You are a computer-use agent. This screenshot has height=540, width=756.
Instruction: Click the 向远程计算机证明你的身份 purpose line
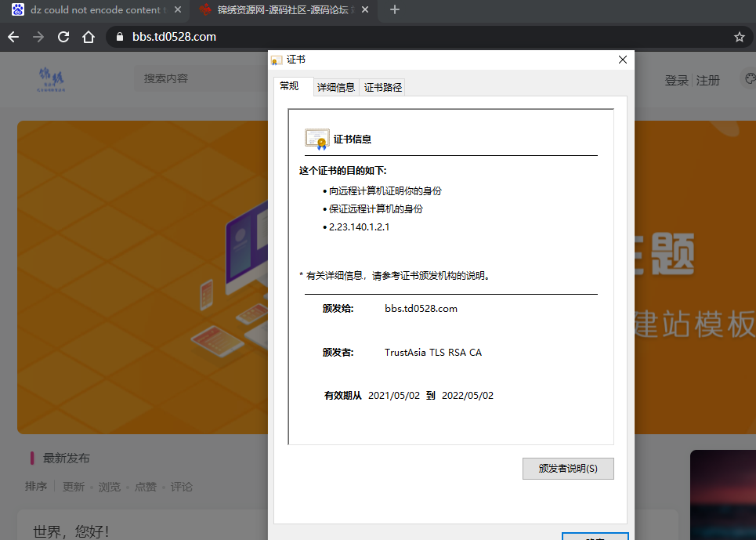click(385, 191)
